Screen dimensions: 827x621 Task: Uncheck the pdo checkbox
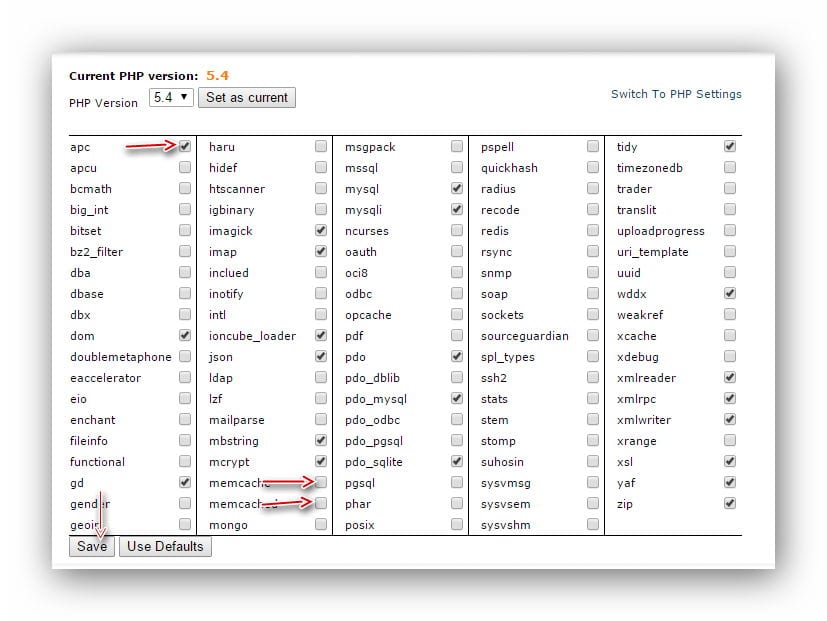coord(457,356)
